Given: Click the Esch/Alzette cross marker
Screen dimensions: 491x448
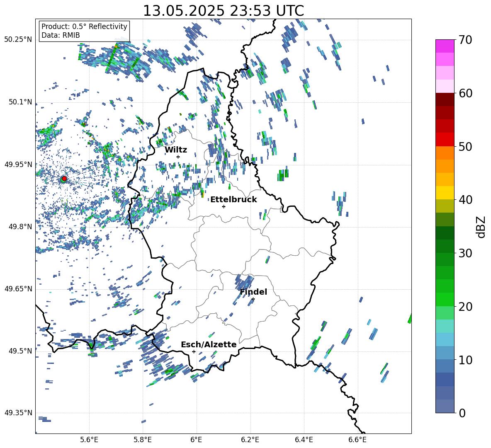Looking at the screenshot, I should (194, 351).
